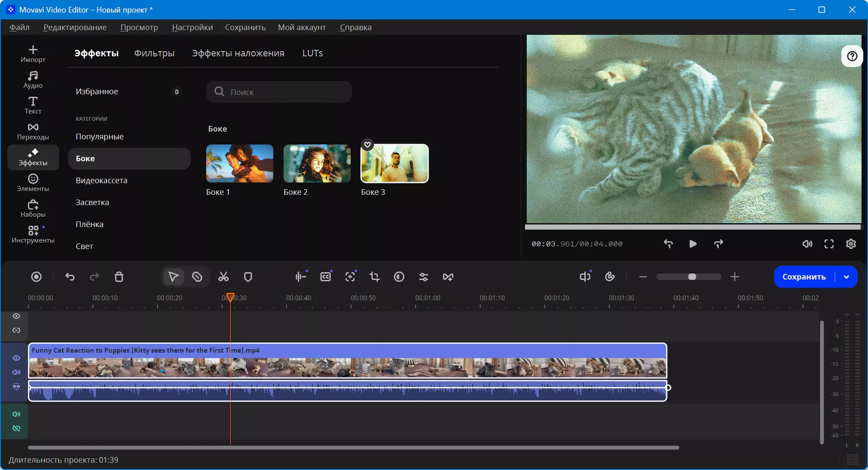Add marker with the shield icon
The width and height of the screenshot is (868, 470).
point(248,277)
